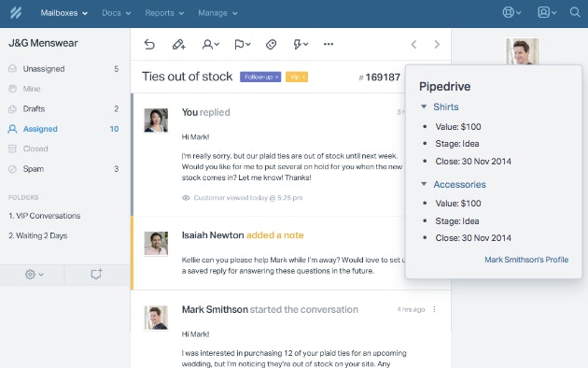Open the status flag dropdown
This screenshot has width=588, height=368.
click(243, 44)
